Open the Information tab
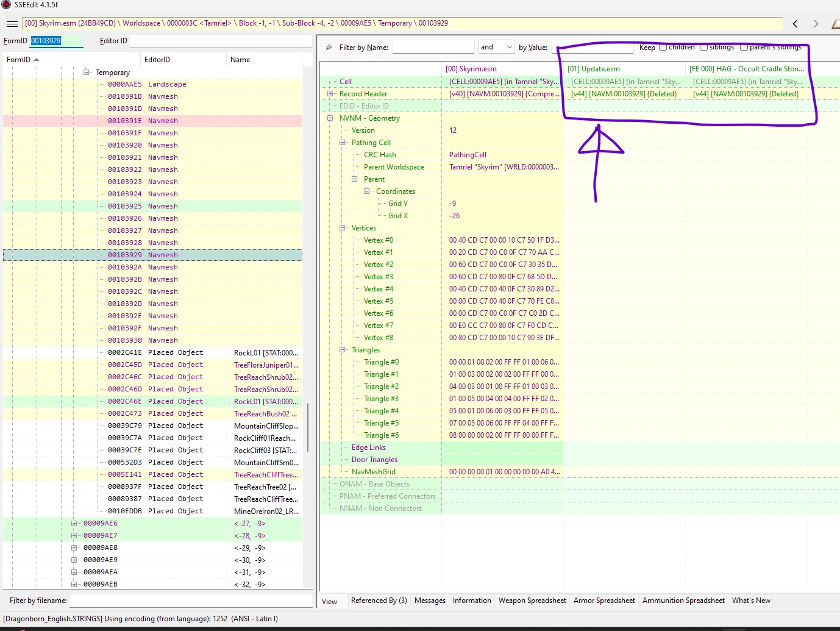The height and width of the screenshot is (631, 840). tap(472, 601)
